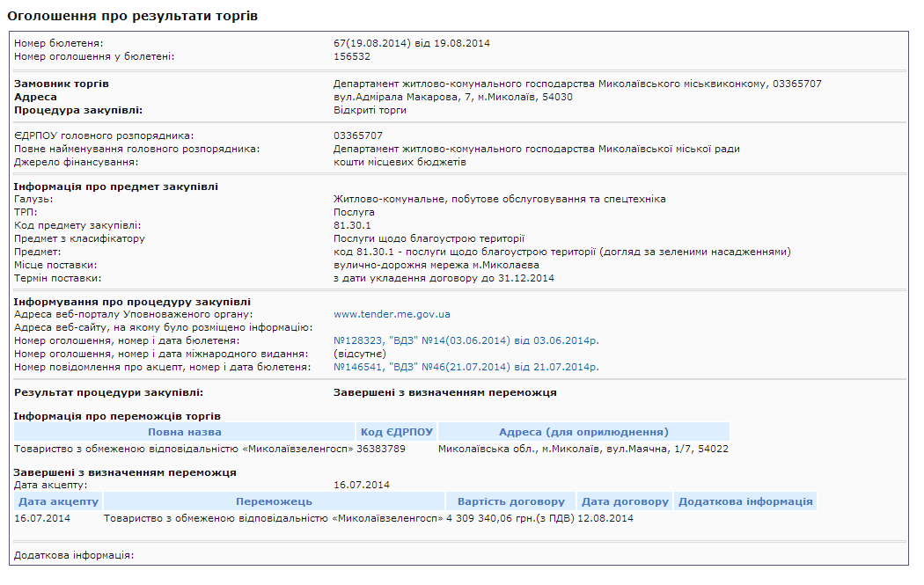Click 'Додаткова інформація' table column header
This screenshot has height=585, width=924.
(x=744, y=501)
